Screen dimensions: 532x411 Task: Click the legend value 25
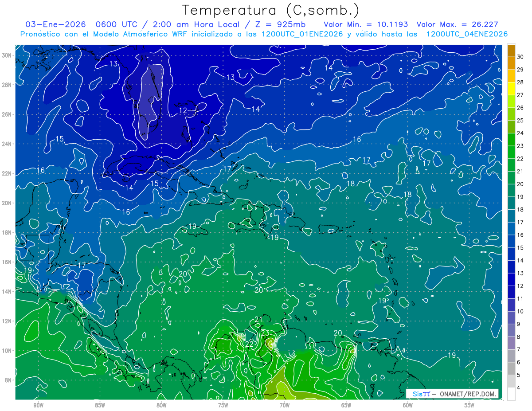pyautogui.click(x=520, y=121)
